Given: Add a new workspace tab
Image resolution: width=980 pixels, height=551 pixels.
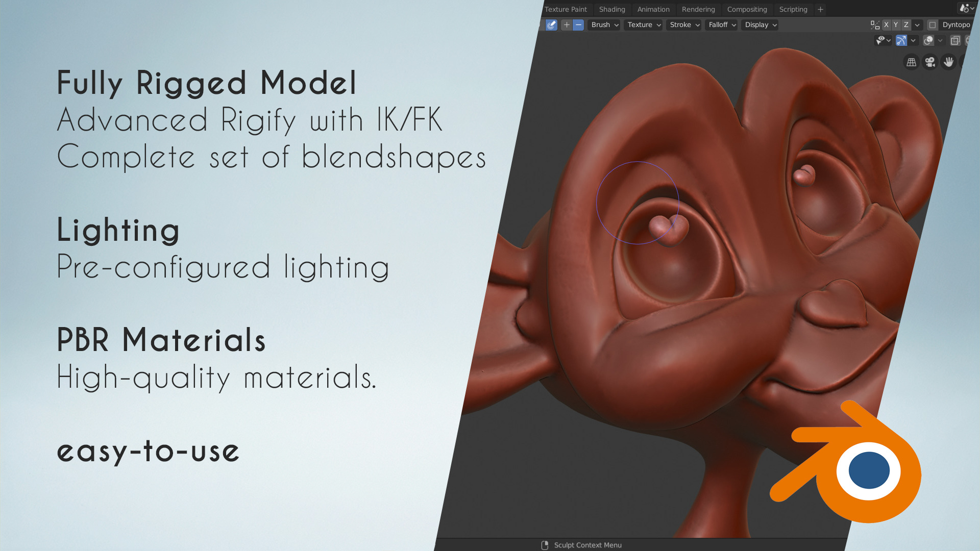Looking at the screenshot, I should tap(820, 9).
